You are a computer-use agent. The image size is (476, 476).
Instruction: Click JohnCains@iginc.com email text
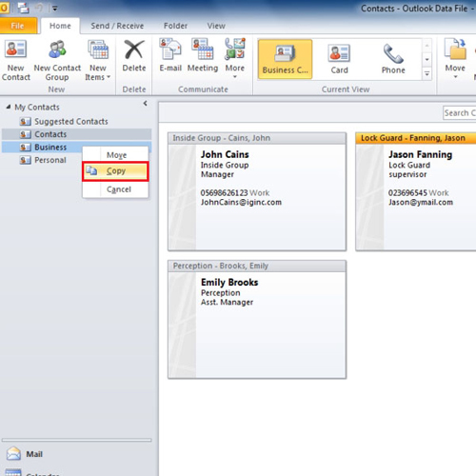[241, 202]
